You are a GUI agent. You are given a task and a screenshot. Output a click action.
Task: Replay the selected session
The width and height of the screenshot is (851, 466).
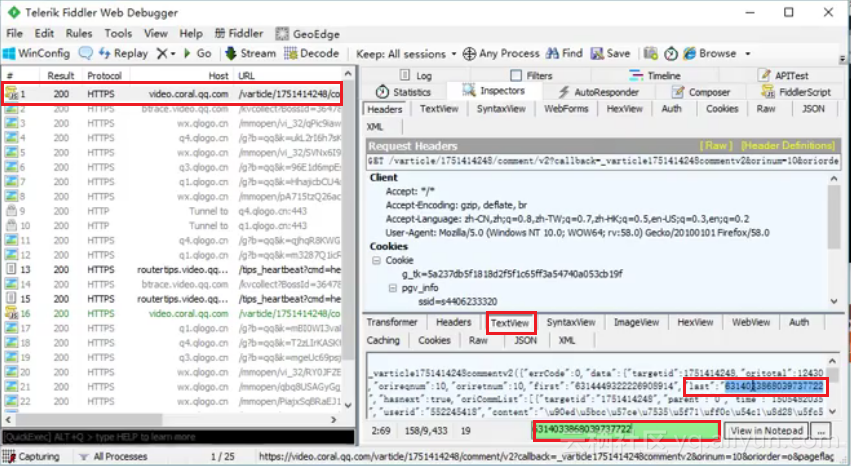(123, 53)
